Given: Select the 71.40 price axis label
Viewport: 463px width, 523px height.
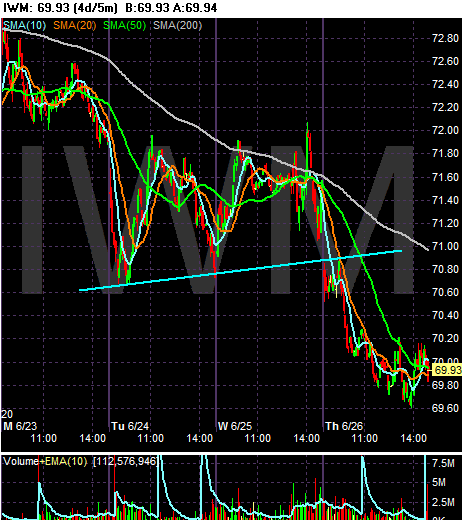Looking at the screenshot, I should tap(445, 200).
